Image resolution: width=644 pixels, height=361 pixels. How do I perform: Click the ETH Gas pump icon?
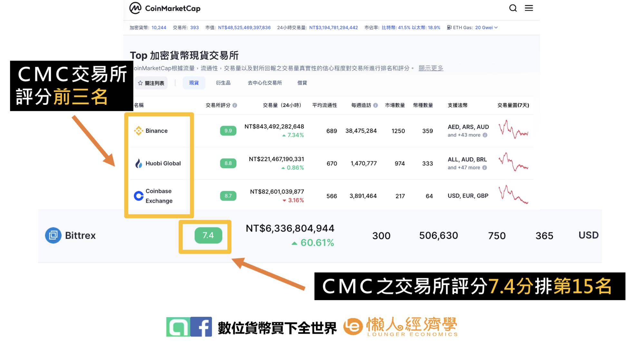pos(449,27)
